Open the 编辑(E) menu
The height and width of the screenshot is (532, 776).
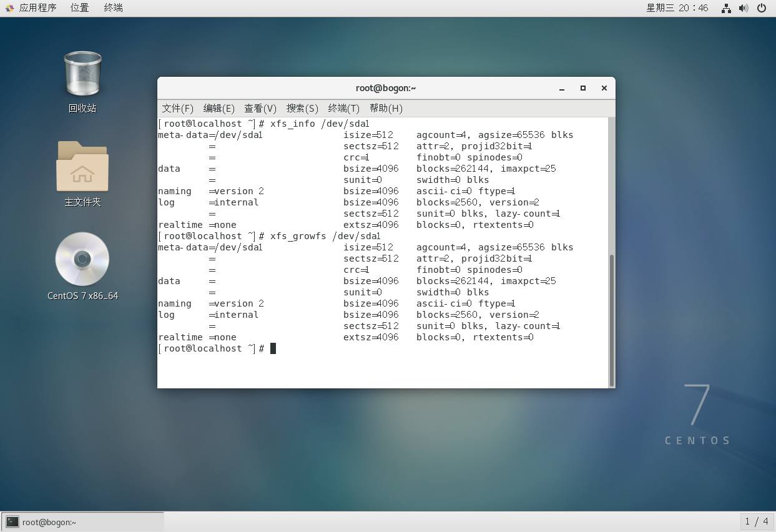(219, 108)
